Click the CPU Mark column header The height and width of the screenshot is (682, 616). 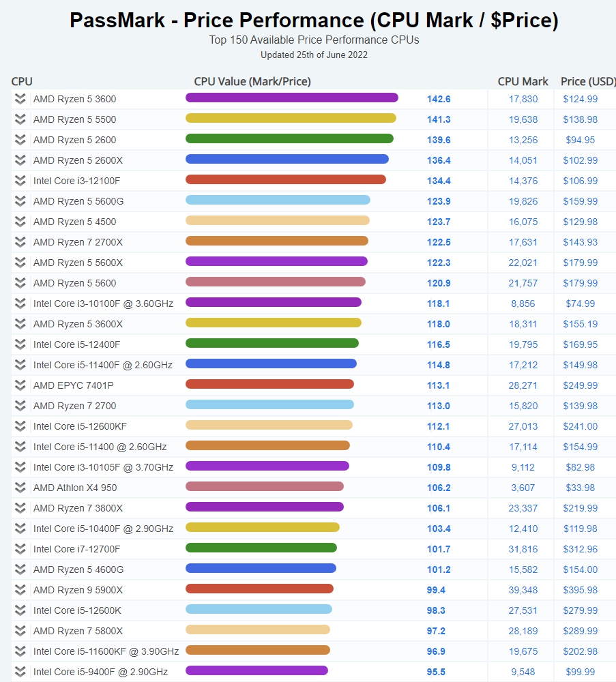[x=523, y=81]
